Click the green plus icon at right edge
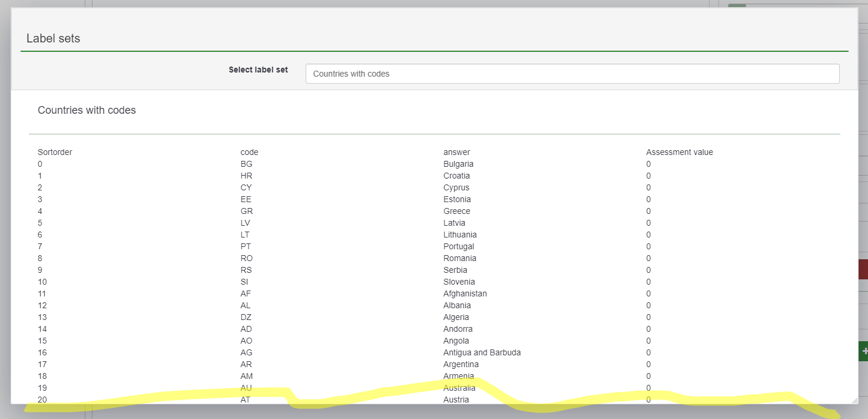Image resolution: width=868 pixels, height=419 pixels. 864,351
